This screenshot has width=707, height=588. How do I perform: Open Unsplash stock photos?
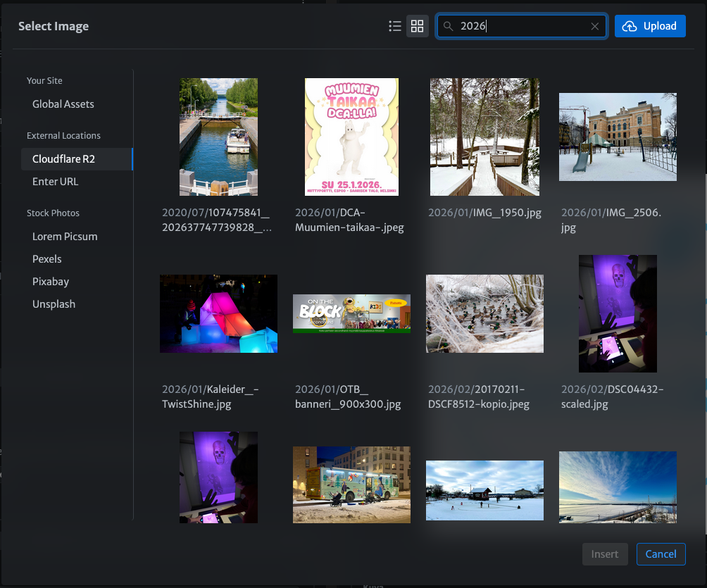(54, 304)
